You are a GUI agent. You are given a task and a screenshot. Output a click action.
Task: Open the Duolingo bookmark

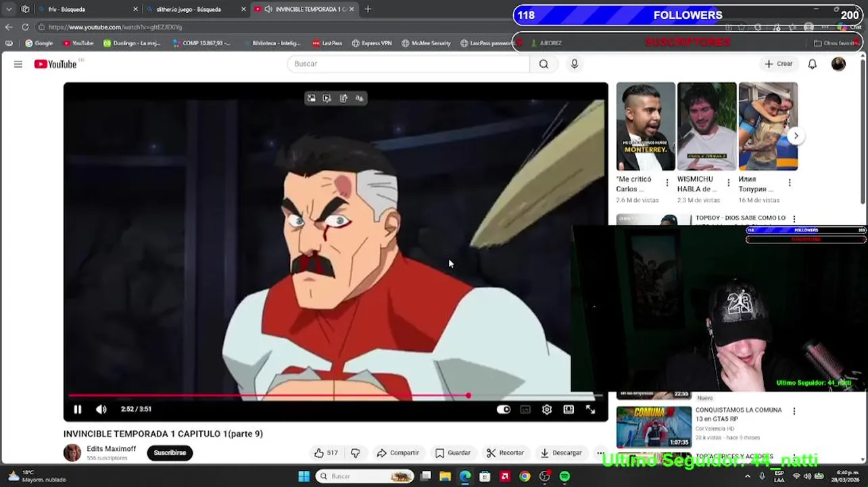point(131,43)
